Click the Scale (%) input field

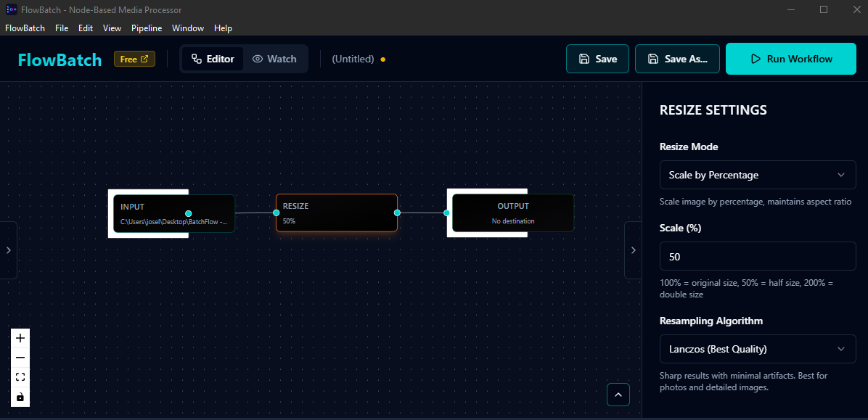tap(757, 257)
